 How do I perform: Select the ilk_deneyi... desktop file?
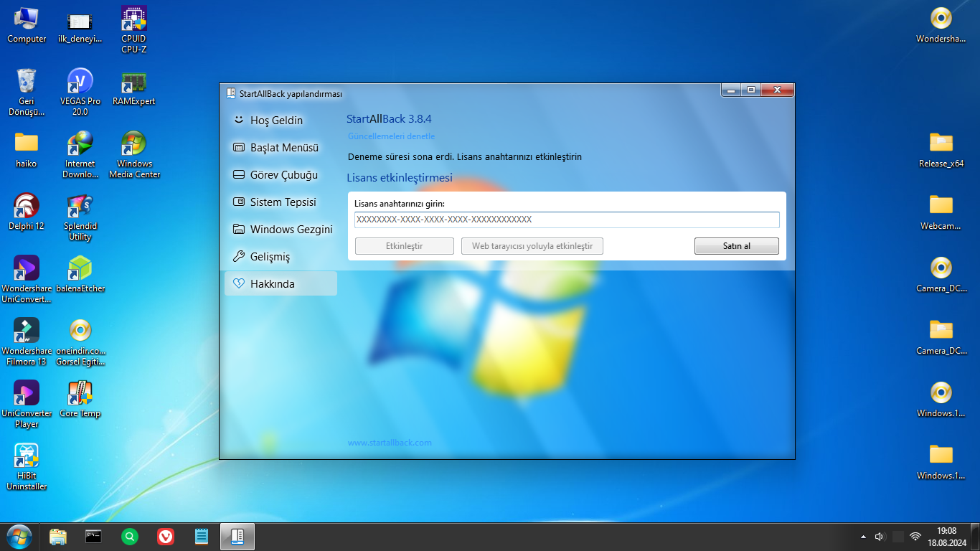click(80, 26)
